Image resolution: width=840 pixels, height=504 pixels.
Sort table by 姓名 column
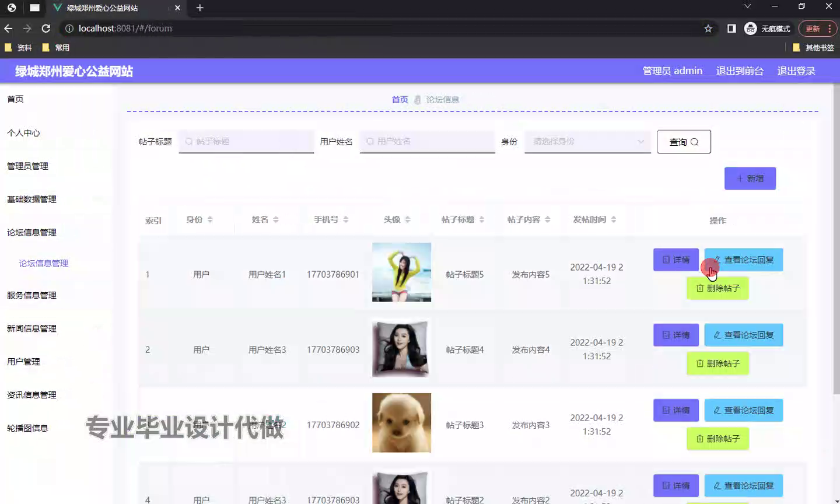tap(276, 219)
